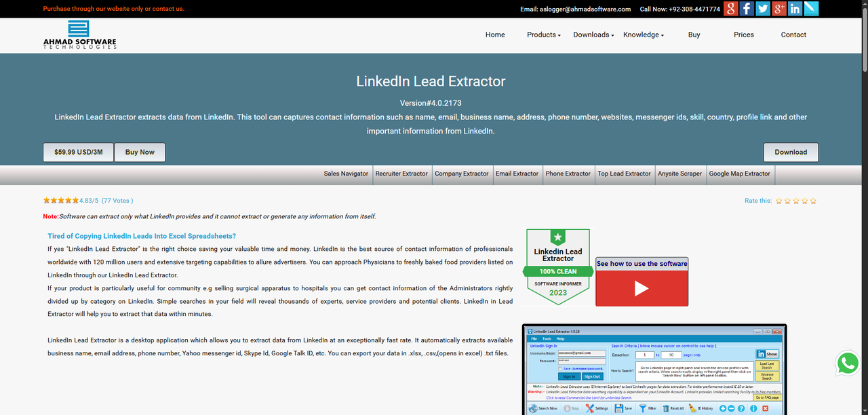Switch to the Google Map Extractor tab

(x=740, y=174)
